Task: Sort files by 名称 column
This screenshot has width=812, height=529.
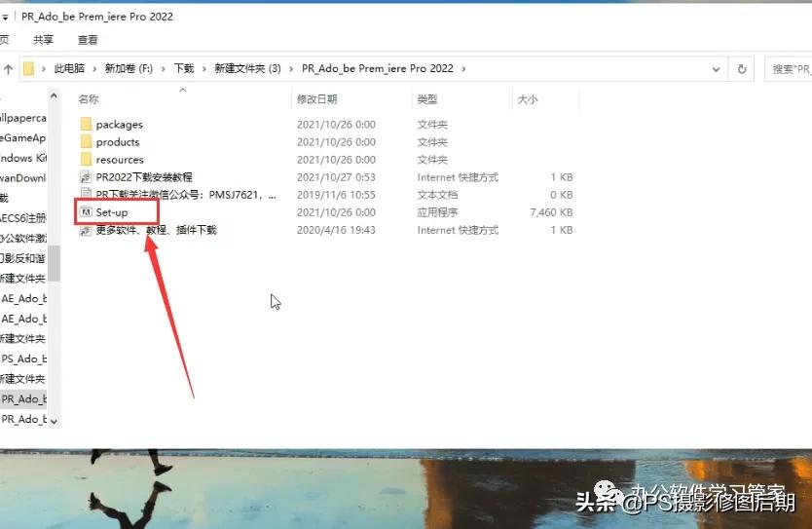Action: coord(89,99)
